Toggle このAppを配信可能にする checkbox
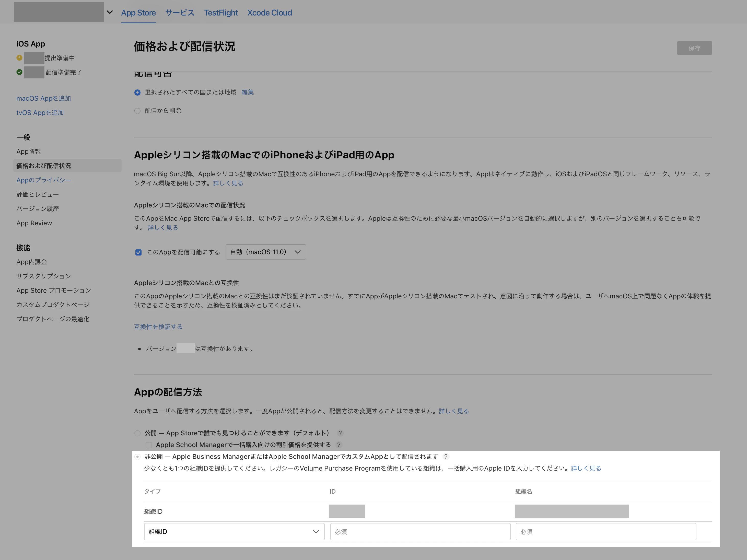Viewport: 747px width, 560px height. (x=138, y=252)
